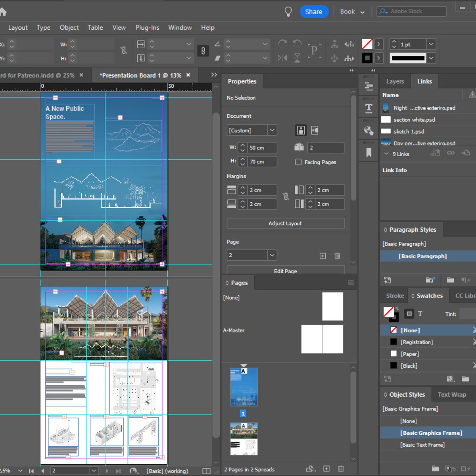Open the stroke weight dropdown showing 1 pt

430,44
